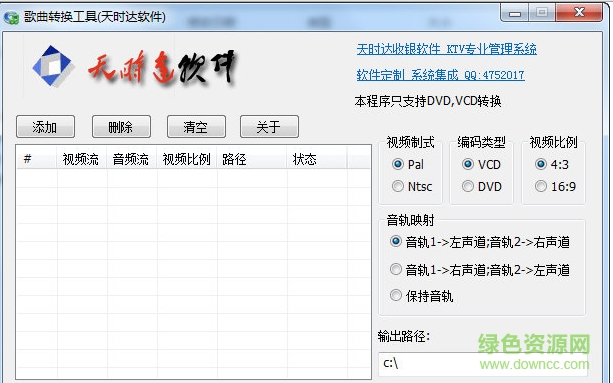
Task: Open the 关于 (About) dialog button
Action: (269, 127)
